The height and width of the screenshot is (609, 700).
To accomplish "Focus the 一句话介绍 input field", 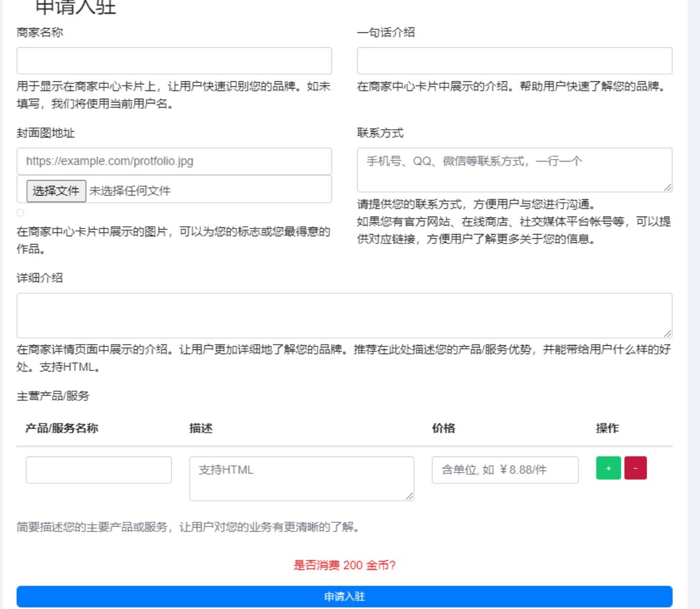I will pyautogui.click(x=515, y=61).
